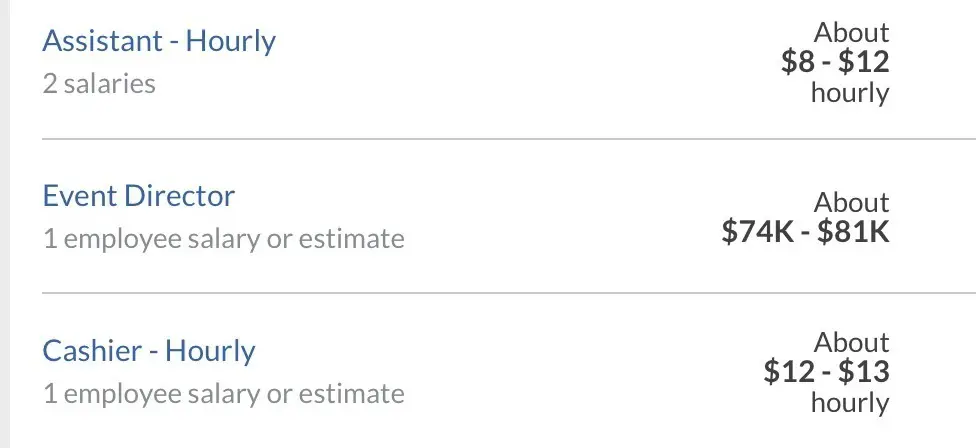Open the Assistant - Hourly job title link
This screenshot has width=976, height=448.
(x=159, y=42)
